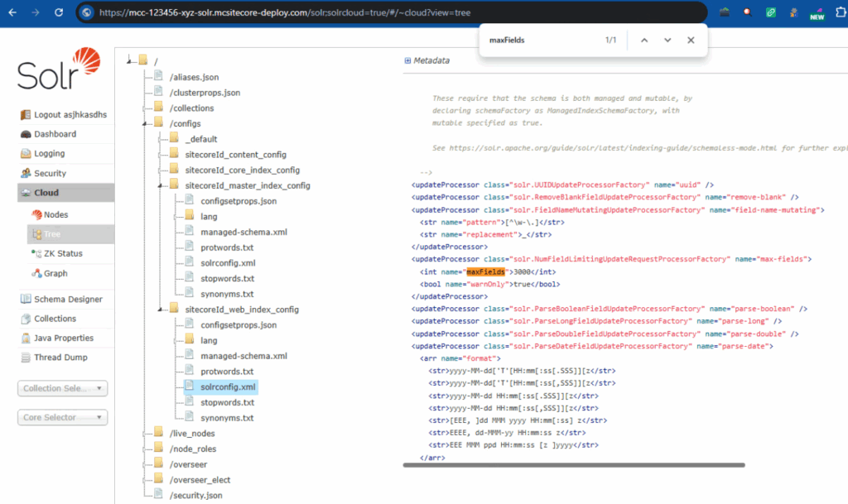Screen dimensions: 848x504
Task: Show the Cloud Graph view
Action: point(55,274)
